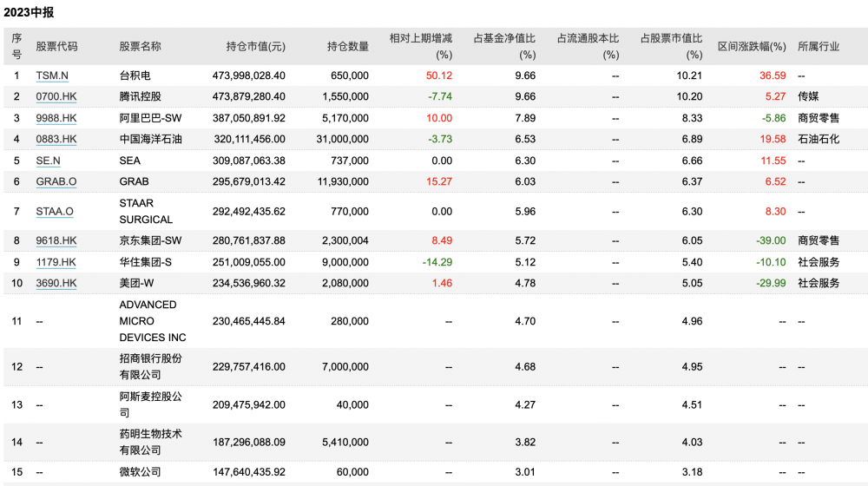Viewport: 868px width, 486px height.
Task: Select stock name 腾讯控股
Action: click(140, 96)
